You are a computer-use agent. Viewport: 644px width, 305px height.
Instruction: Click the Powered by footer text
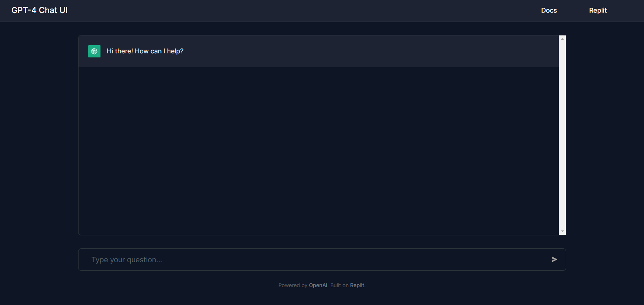click(x=293, y=285)
